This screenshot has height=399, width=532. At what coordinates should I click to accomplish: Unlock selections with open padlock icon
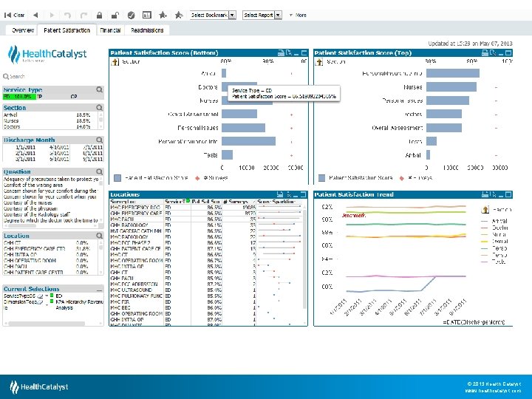pos(115,15)
